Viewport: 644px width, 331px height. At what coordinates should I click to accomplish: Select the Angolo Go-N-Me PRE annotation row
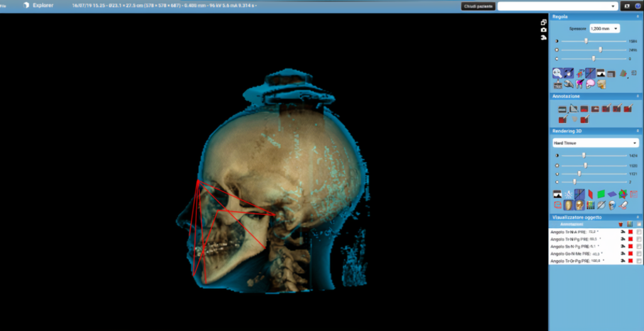[x=596, y=254]
